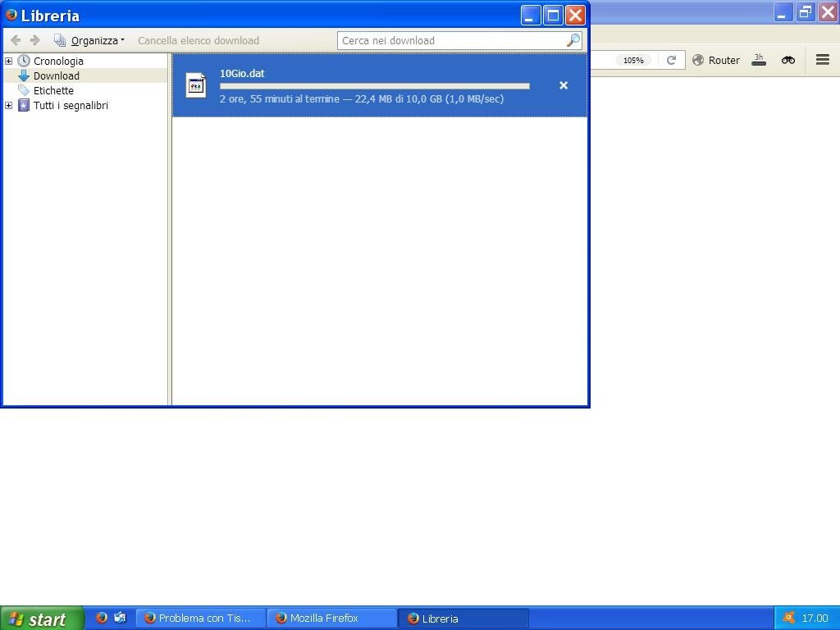Click the Router globe icon in Firefox
The image size is (840, 630).
(698, 60)
